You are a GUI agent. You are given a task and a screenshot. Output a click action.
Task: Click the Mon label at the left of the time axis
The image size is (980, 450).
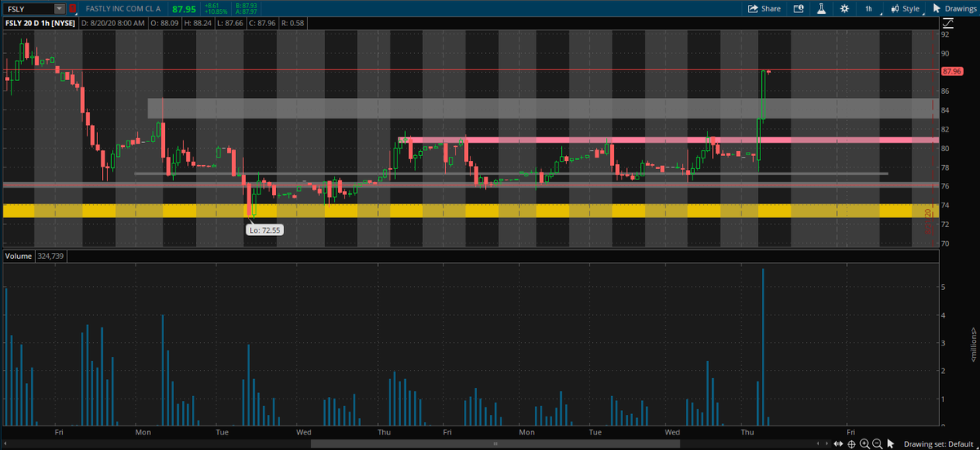tap(143, 431)
